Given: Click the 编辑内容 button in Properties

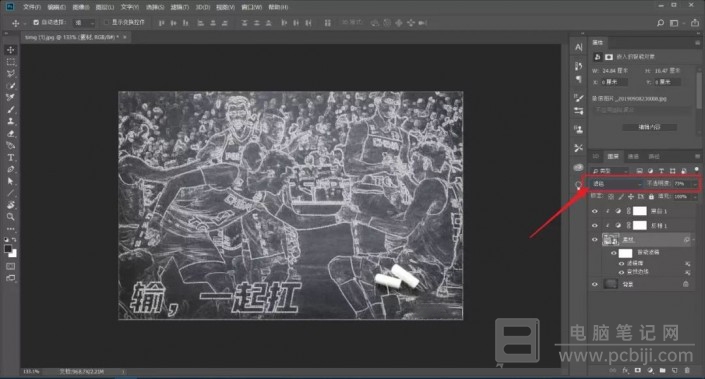Looking at the screenshot, I should [649, 127].
